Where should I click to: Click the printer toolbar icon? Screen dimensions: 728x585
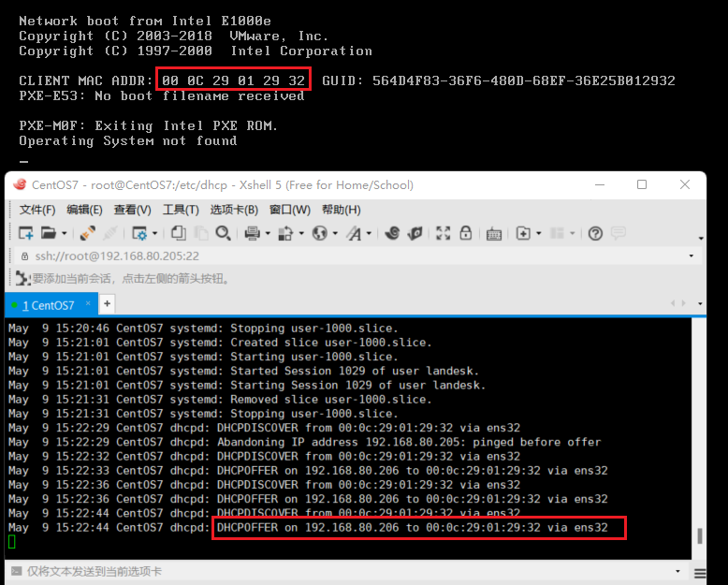pyautogui.click(x=252, y=233)
